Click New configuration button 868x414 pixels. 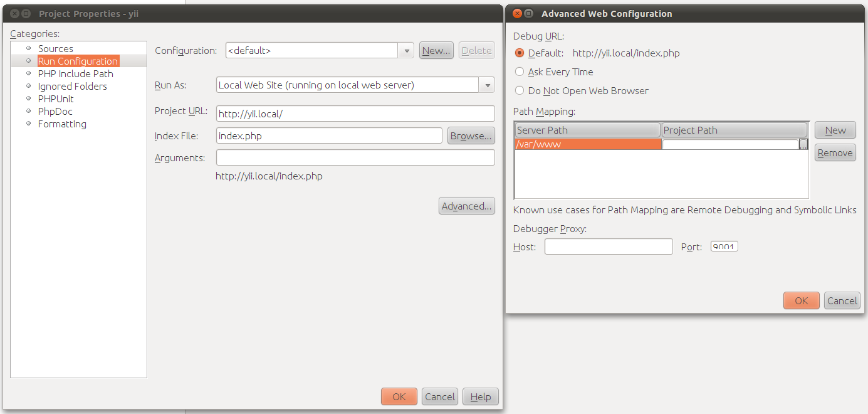pyautogui.click(x=436, y=51)
